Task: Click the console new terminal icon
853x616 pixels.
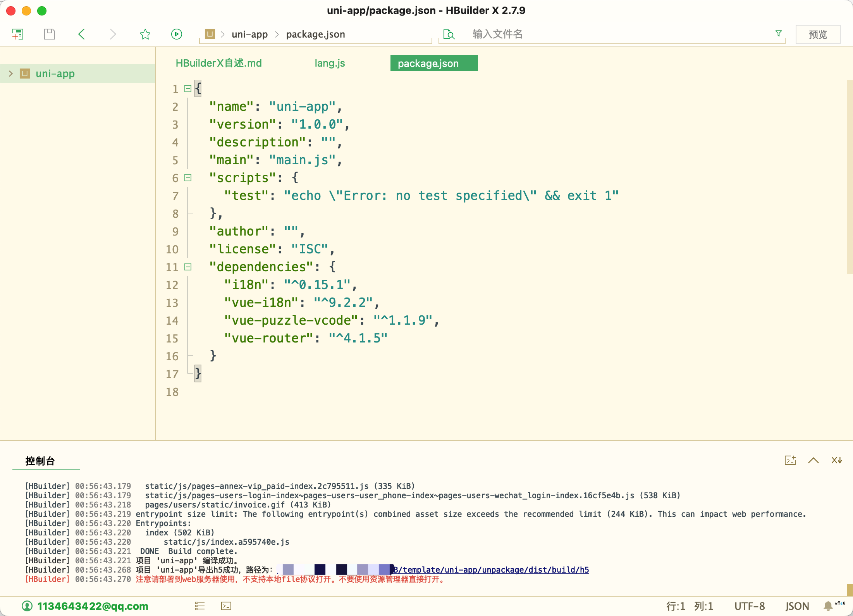Action: [790, 460]
